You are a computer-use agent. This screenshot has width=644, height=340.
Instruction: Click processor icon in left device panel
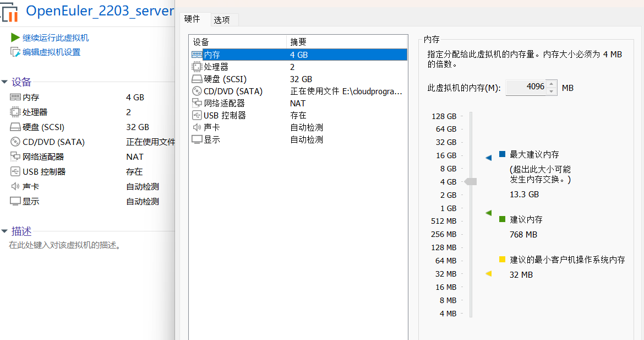point(15,112)
